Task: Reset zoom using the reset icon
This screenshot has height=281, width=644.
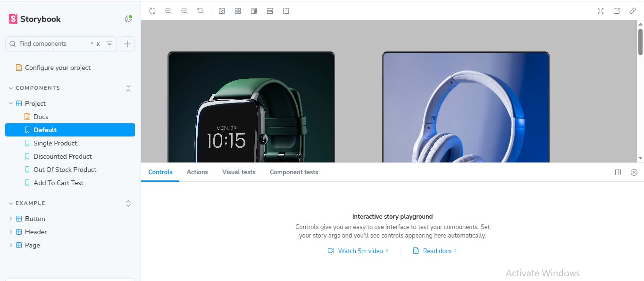Action: click(x=200, y=10)
